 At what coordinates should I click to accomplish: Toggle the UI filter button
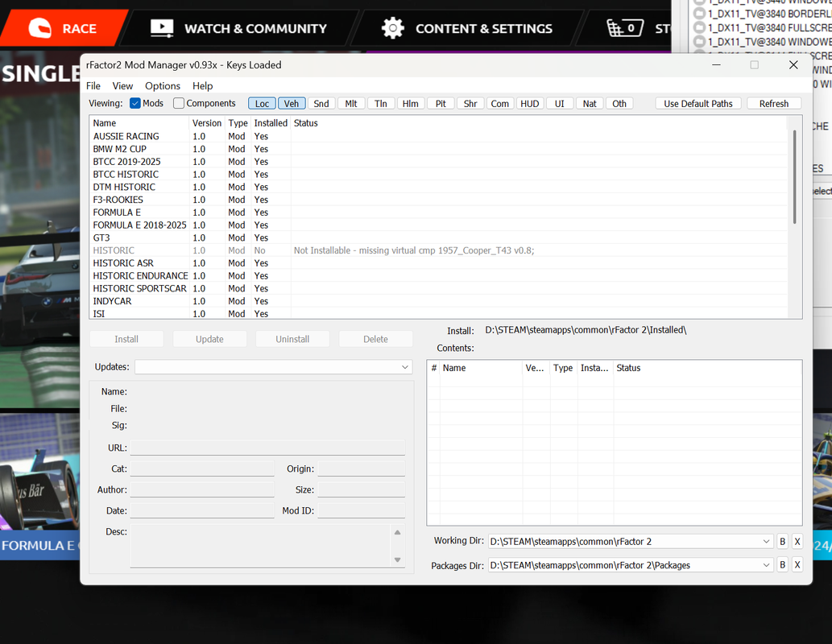559,104
